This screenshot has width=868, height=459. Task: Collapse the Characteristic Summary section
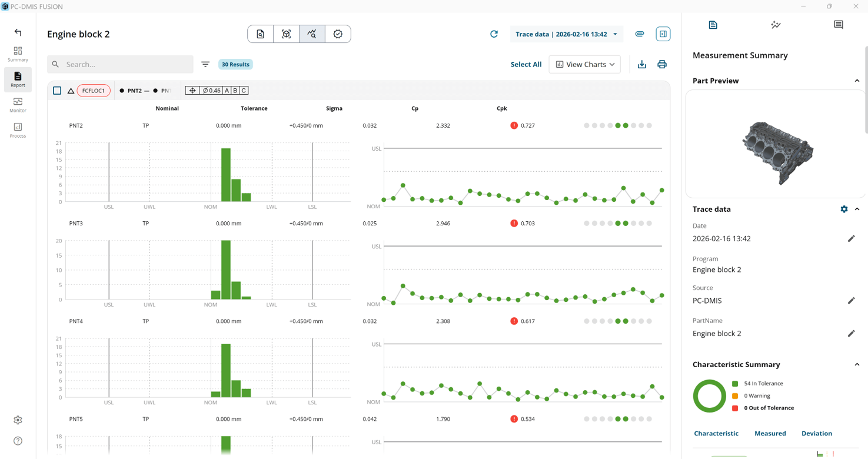[857, 364]
